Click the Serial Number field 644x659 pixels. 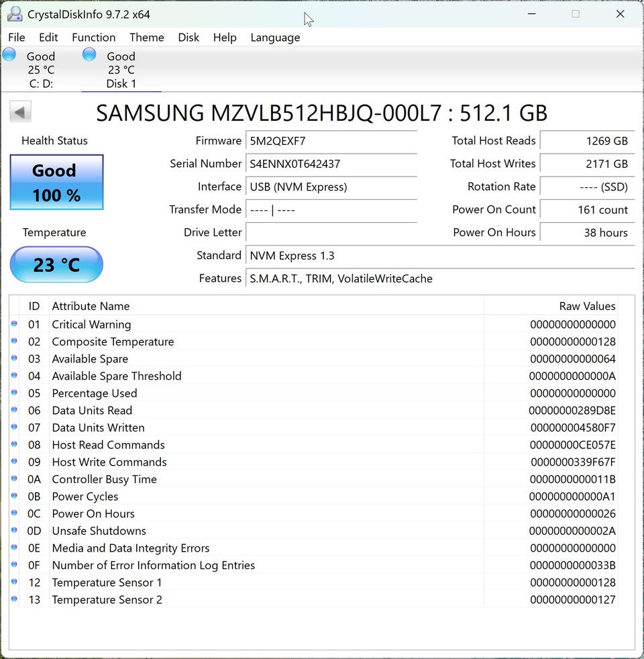[x=331, y=164]
